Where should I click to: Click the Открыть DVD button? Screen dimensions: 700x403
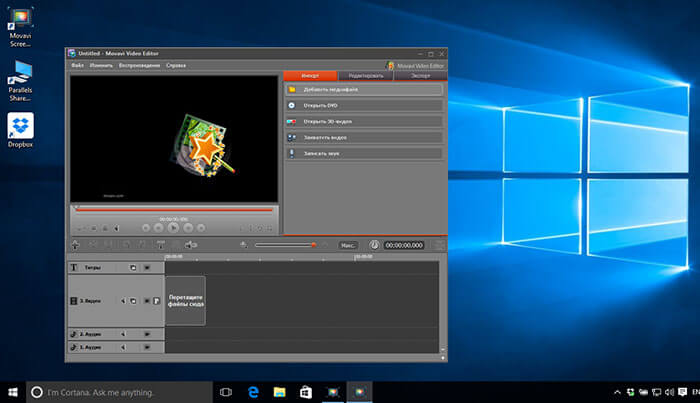364,105
